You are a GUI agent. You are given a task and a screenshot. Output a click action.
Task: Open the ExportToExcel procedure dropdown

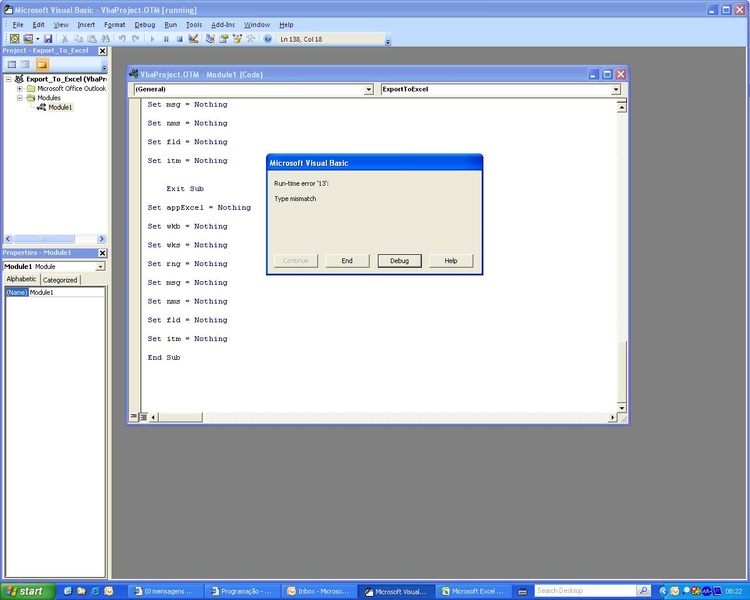point(616,89)
